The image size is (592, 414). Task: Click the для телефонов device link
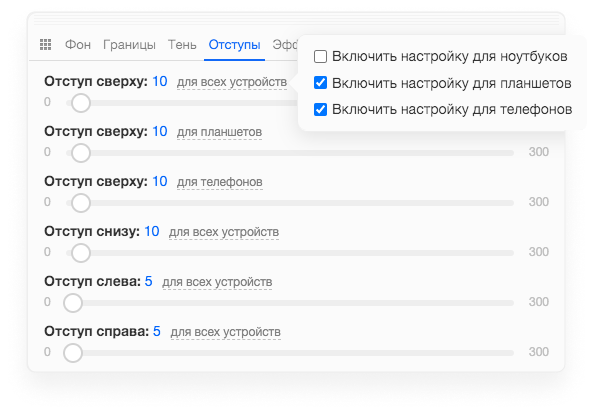click(x=220, y=182)
